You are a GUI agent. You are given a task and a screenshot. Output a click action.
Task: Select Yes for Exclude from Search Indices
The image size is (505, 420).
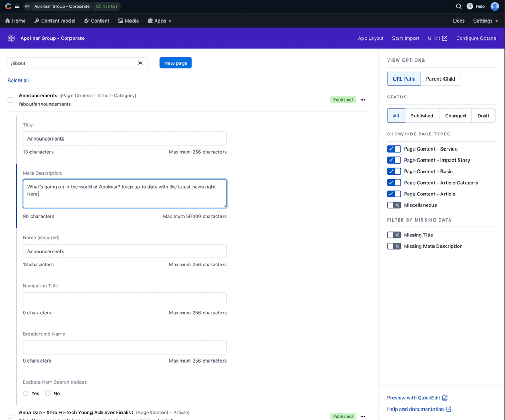pyautogui.click(x=26, y=394)
